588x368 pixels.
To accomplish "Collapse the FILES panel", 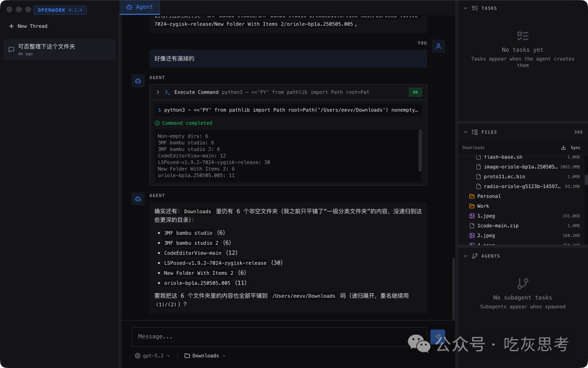I will 465,132.
